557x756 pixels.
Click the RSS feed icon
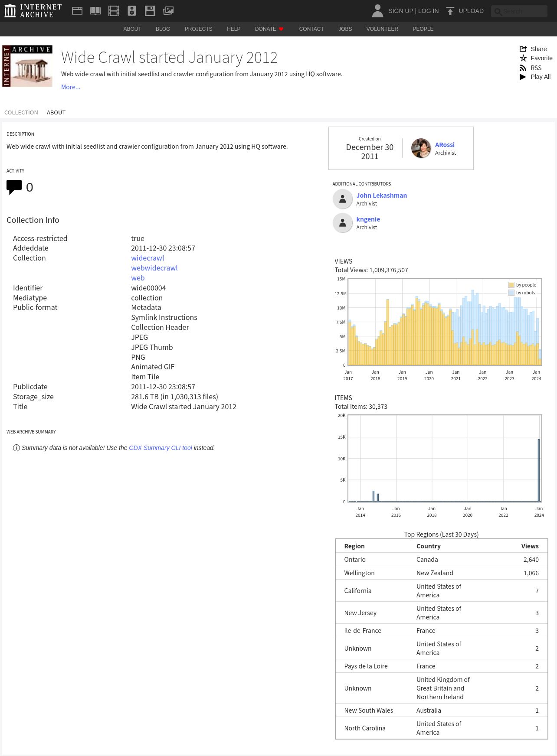[523, 68]
